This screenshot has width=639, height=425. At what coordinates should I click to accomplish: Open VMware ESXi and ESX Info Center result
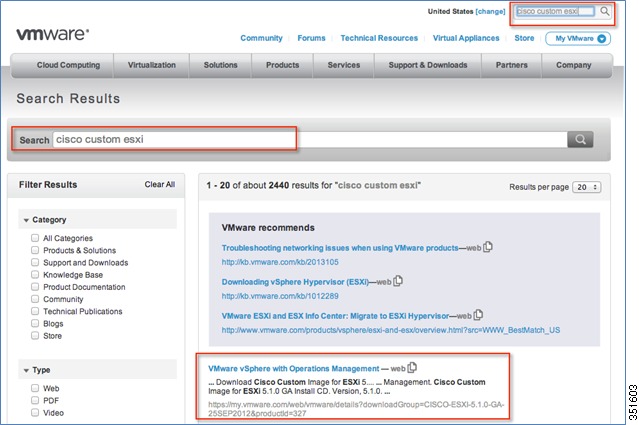tap(335, 316)
